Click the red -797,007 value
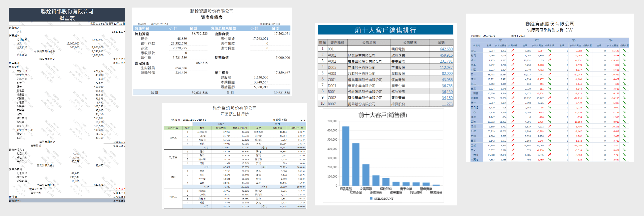The height and width of the screenshot is (216, 644). click(120, 189)
